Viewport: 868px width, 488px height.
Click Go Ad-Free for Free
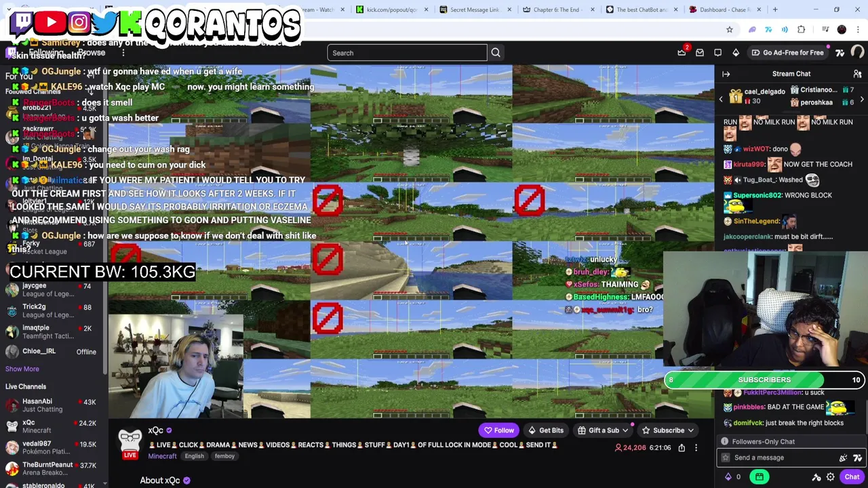(x=787, y=53)
